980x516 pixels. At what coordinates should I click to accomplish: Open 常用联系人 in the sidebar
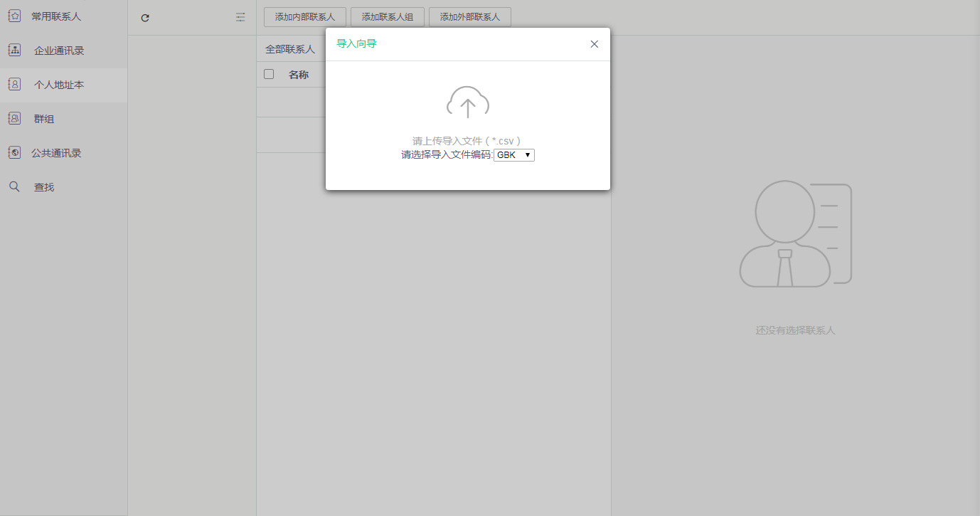(56, 16)
